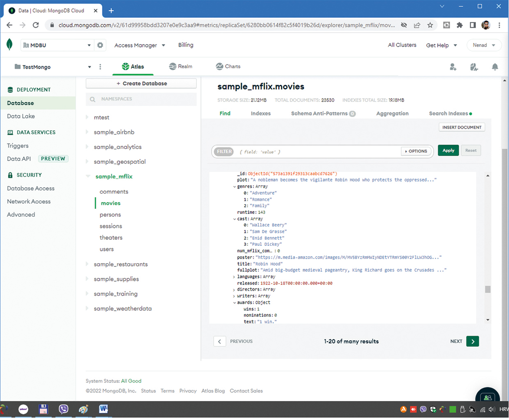Expand the sample_airbnb database
This screenshot has height=420, width=509.
point(87,132)
